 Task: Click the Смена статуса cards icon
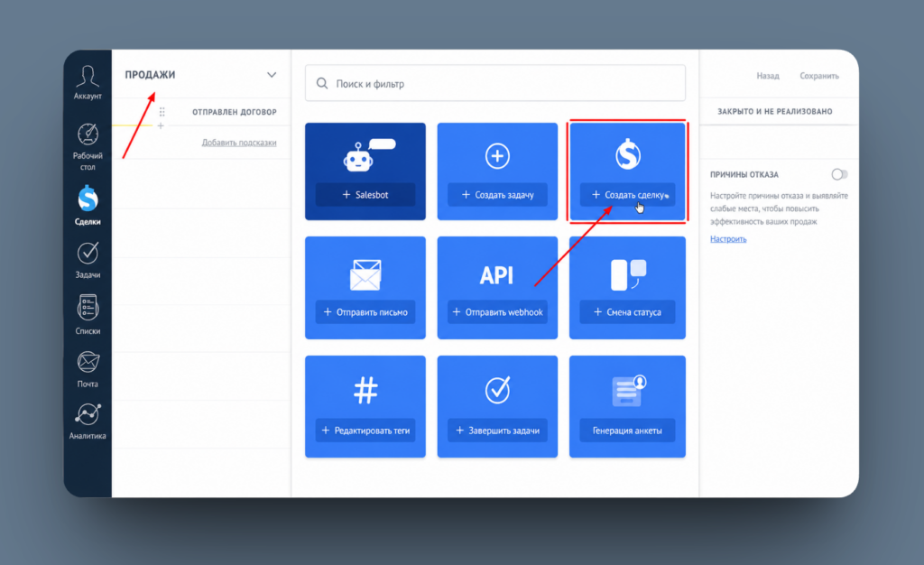tap(628, 274)
